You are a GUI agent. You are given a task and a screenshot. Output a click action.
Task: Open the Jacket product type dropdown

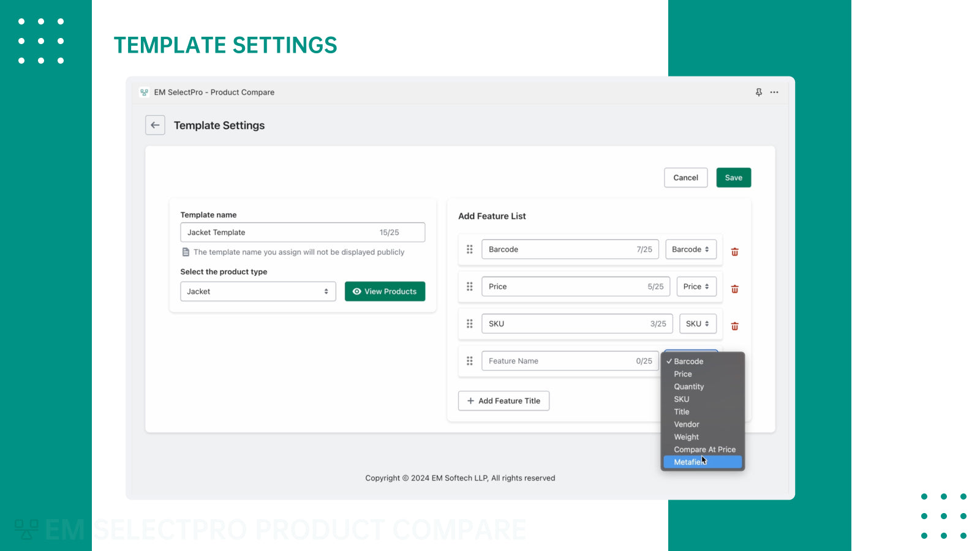pyautogui.click(x=258, y=291)
